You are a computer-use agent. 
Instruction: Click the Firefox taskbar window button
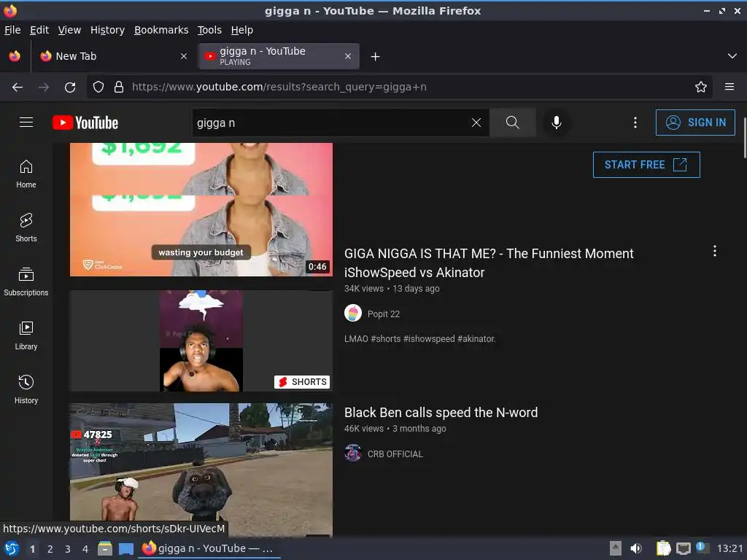pyautogui.click(x=209, y=548)
